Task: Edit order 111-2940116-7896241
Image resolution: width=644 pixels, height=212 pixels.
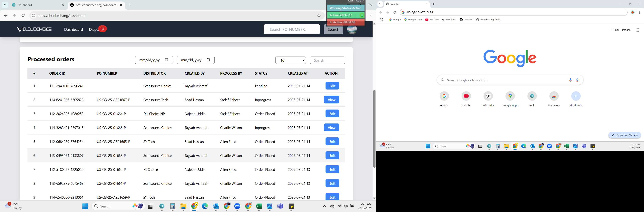Action: pyautogui.click(x=332, y=86)
